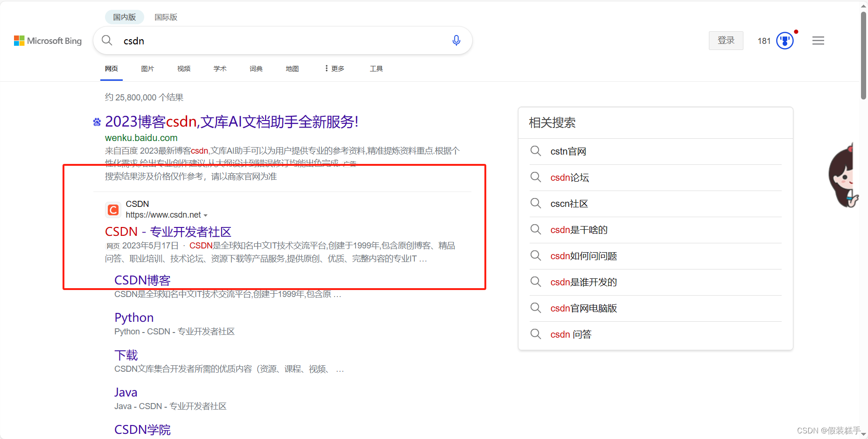The image size is (868, 439).
Task: Open the 下载 sublink
Action: tap(126, 355)
